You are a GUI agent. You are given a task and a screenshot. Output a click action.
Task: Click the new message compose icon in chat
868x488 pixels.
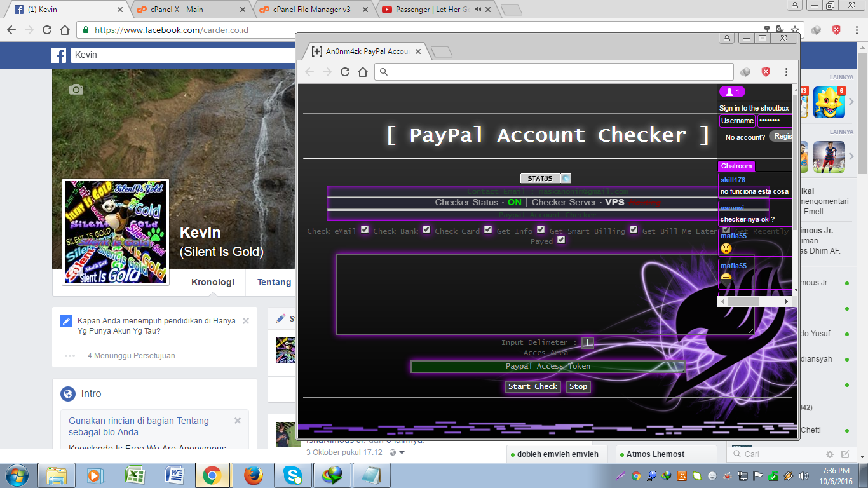pyautogui.click(x=845, y=454)
